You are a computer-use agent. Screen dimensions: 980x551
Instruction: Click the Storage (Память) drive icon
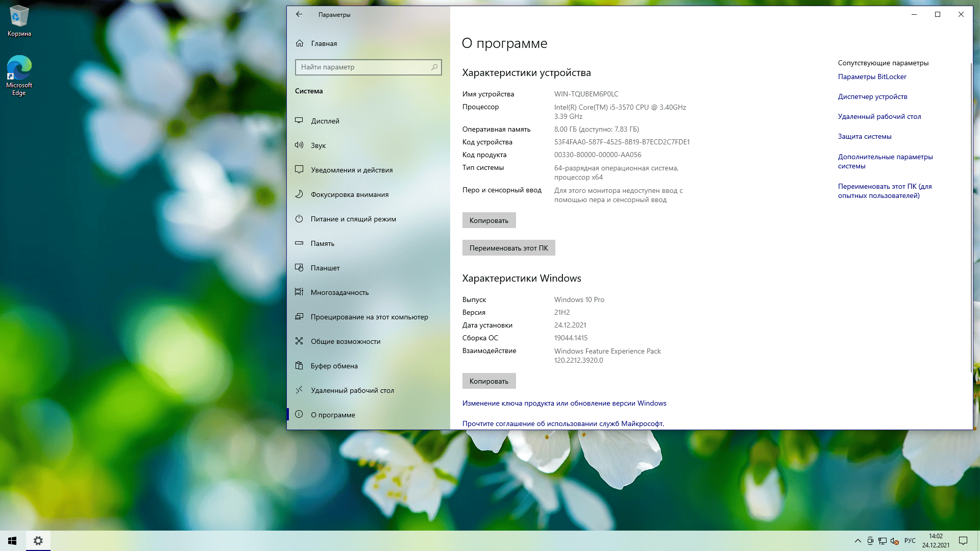pos(299,243)
